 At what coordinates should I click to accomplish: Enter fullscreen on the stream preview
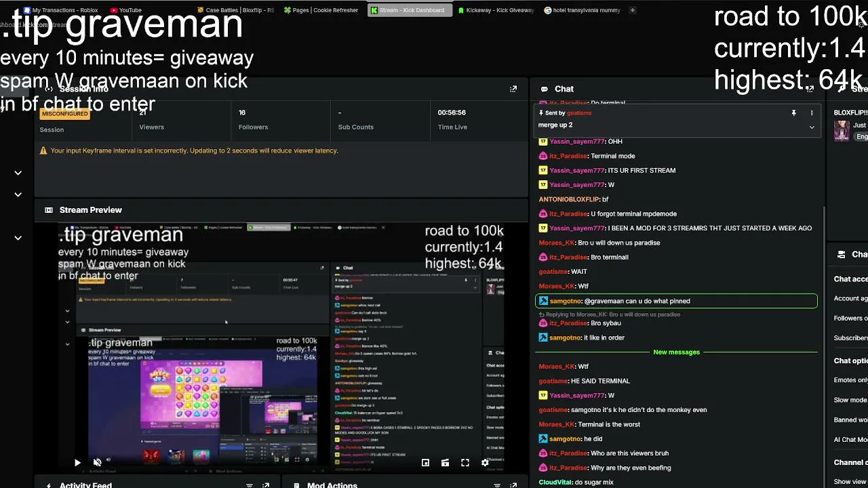pos(465,463)
